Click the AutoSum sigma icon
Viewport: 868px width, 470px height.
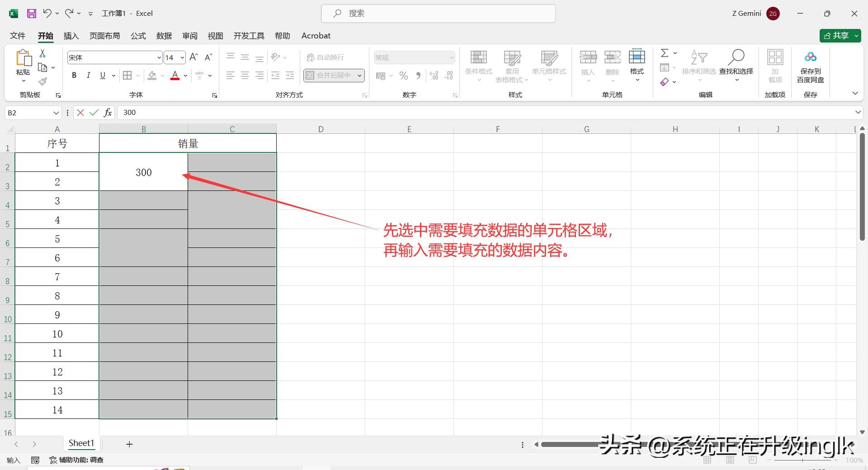pos(664,53)
